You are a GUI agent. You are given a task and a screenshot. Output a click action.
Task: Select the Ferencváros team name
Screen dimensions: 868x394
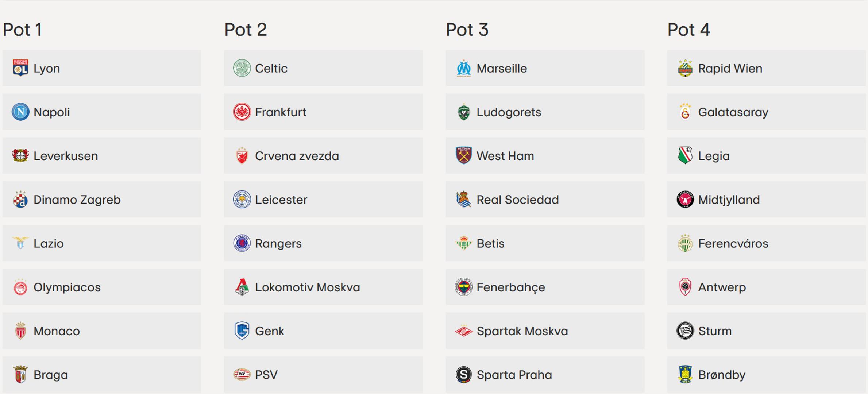pyautogui.click(x=733, y=244)
